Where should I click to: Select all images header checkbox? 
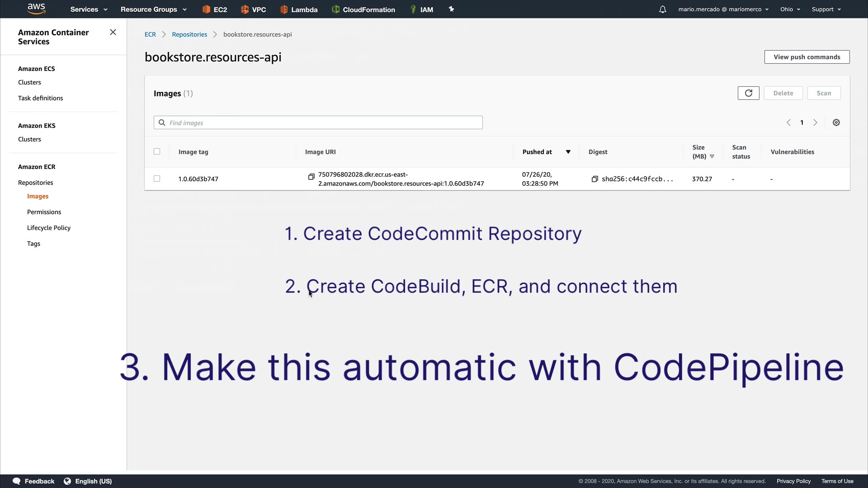[x=157, y=151]
